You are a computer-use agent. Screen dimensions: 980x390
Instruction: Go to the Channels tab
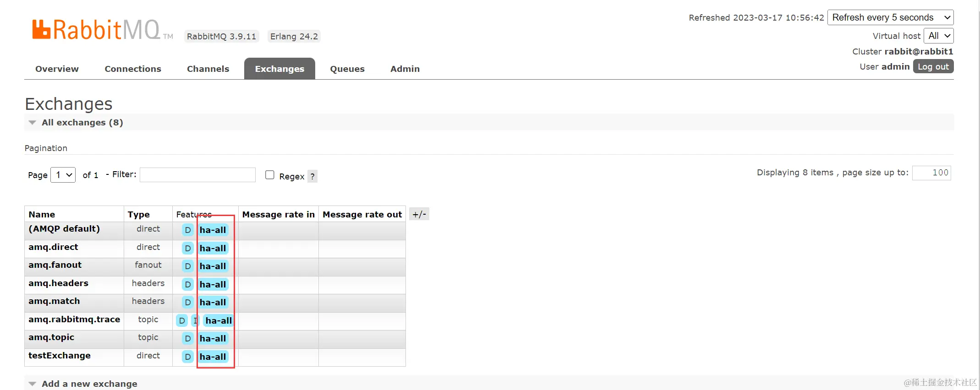(208, 69)
